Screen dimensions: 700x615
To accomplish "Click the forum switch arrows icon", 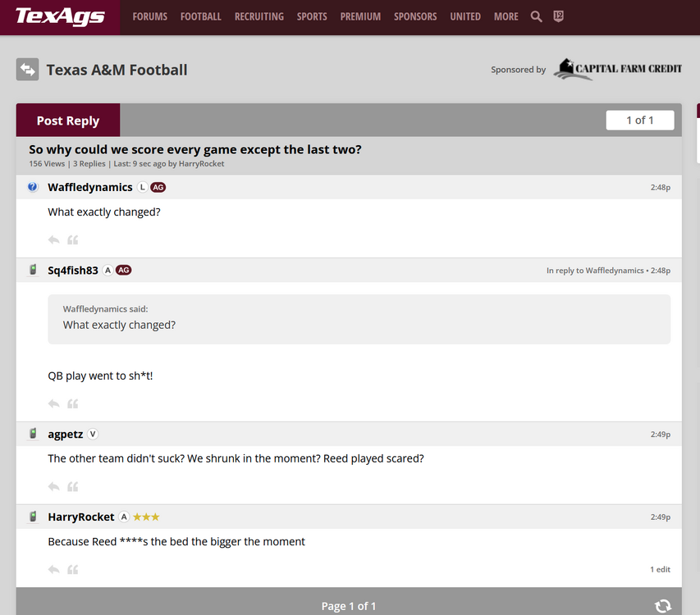I will tap(28, 70).
